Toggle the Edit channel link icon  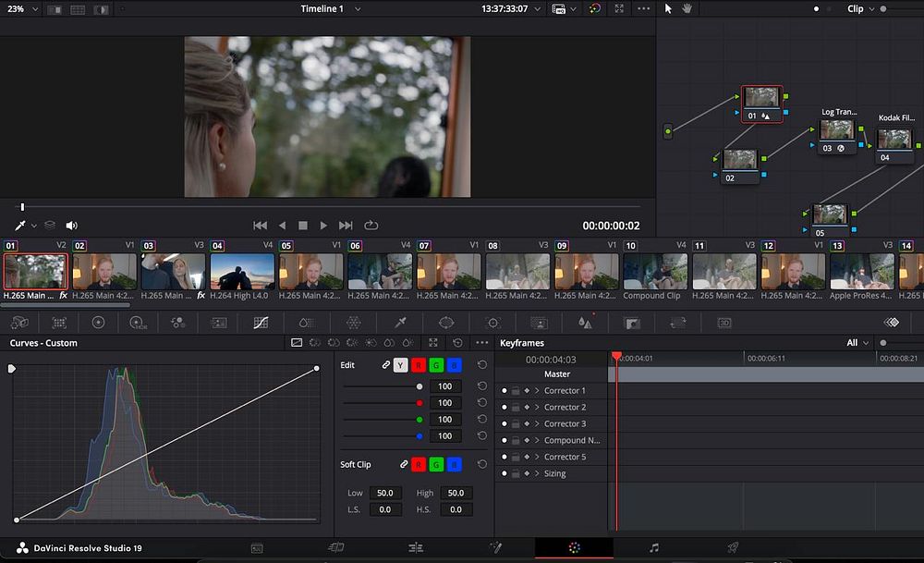pyautogui.click(x=386, y=365)
